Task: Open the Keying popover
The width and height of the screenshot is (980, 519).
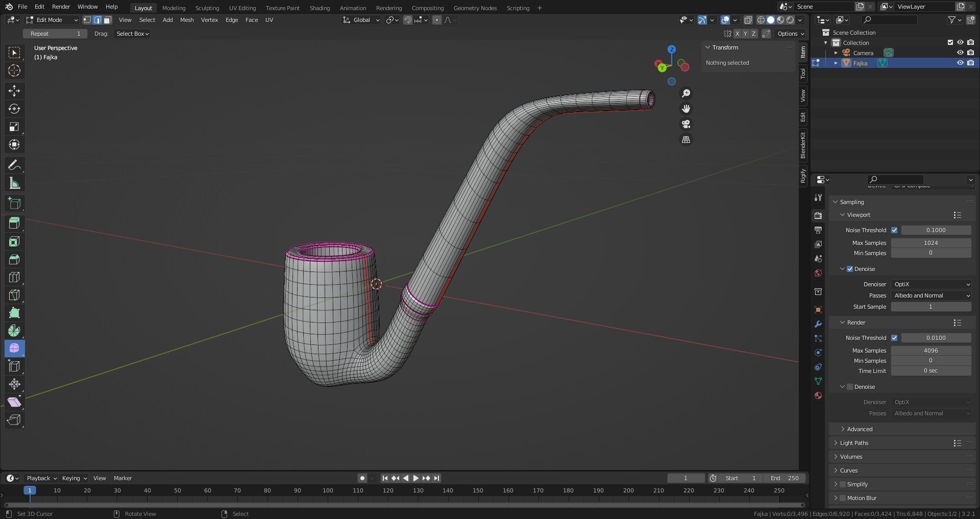Action: [74, 478]
